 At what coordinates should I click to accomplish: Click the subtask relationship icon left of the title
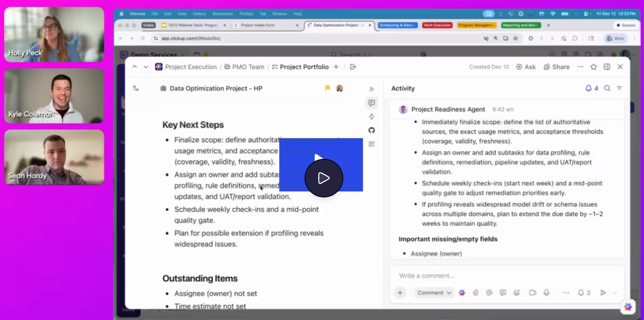pos(136,88)
